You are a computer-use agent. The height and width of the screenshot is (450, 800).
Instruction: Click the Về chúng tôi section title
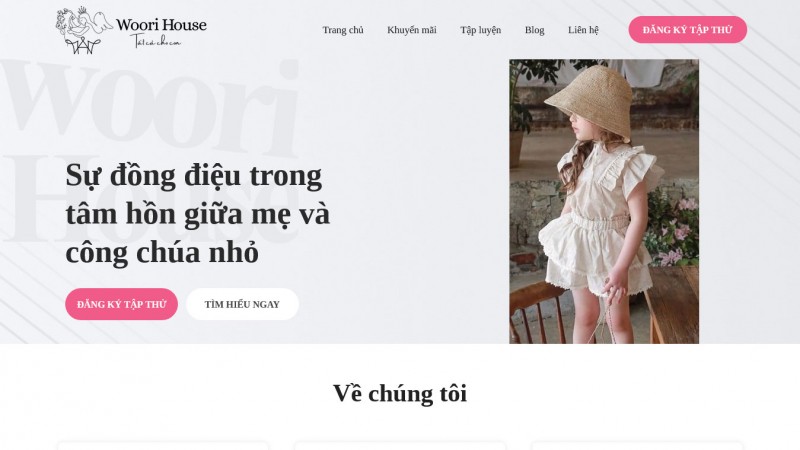pyautogui.click(x=400, y=393)
